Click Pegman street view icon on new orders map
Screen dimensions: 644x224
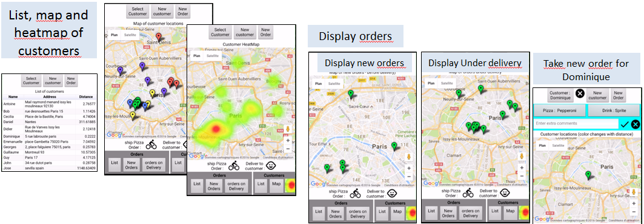coord(408,157)
